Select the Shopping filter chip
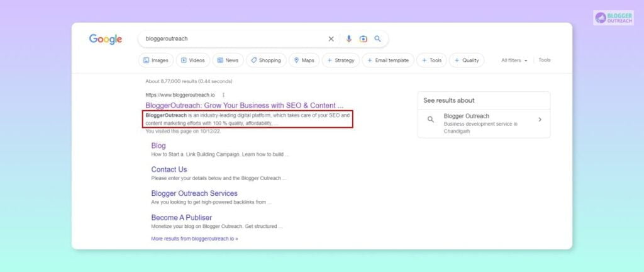644x272 pixels. pos(266,60)
